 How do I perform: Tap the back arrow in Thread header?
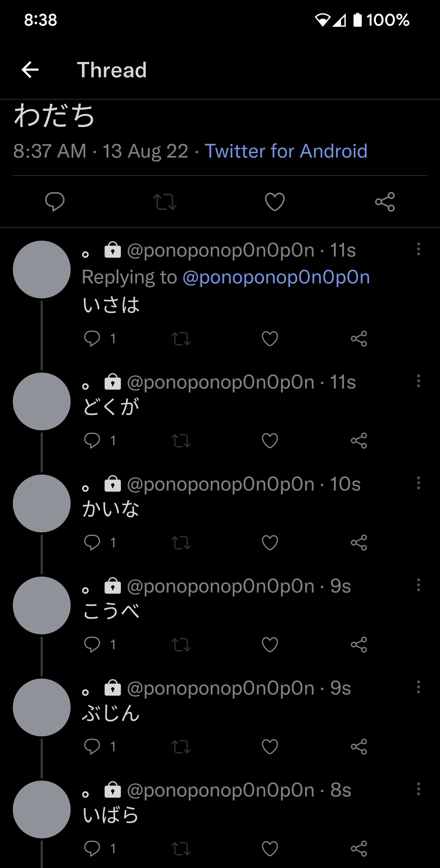coord(30,70)
